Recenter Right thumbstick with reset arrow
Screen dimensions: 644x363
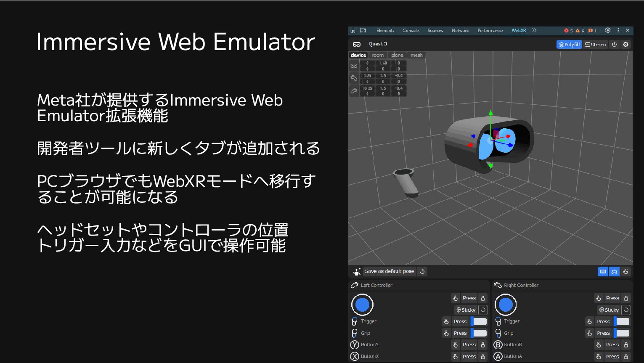pos(626,310)
